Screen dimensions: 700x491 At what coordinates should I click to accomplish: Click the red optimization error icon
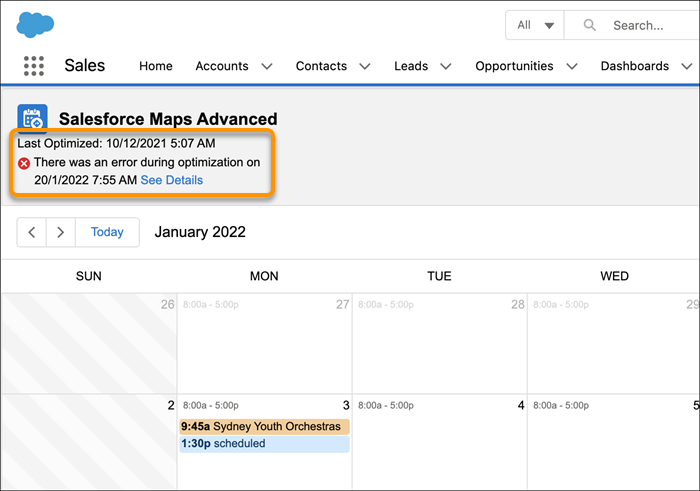24,163
